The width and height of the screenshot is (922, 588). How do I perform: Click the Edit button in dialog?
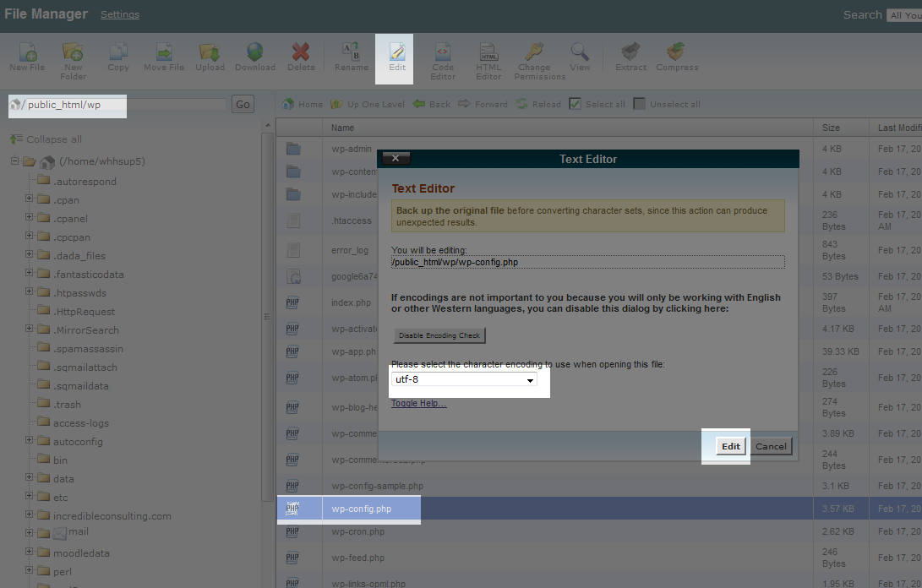730,446
